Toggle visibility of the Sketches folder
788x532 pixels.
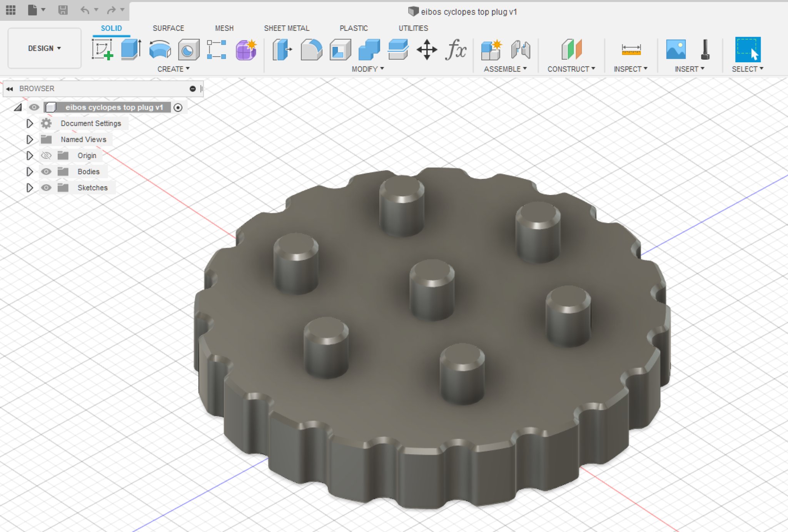coord(47,187)
